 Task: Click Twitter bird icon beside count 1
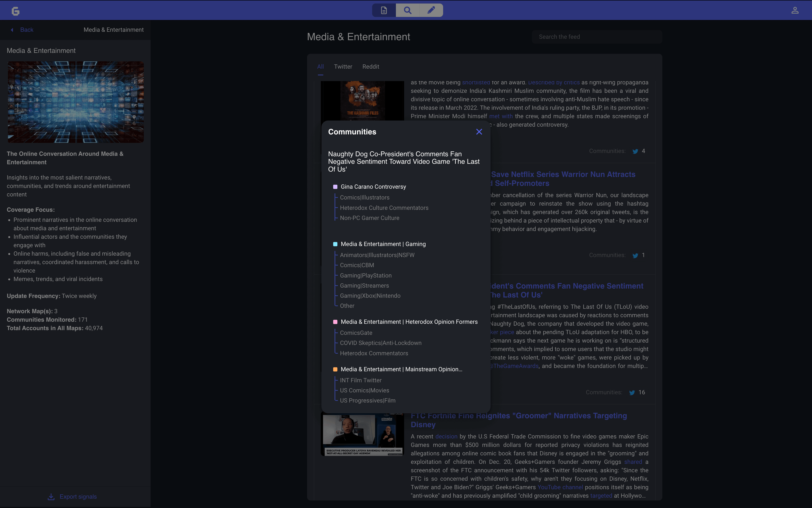coord(635,255)
